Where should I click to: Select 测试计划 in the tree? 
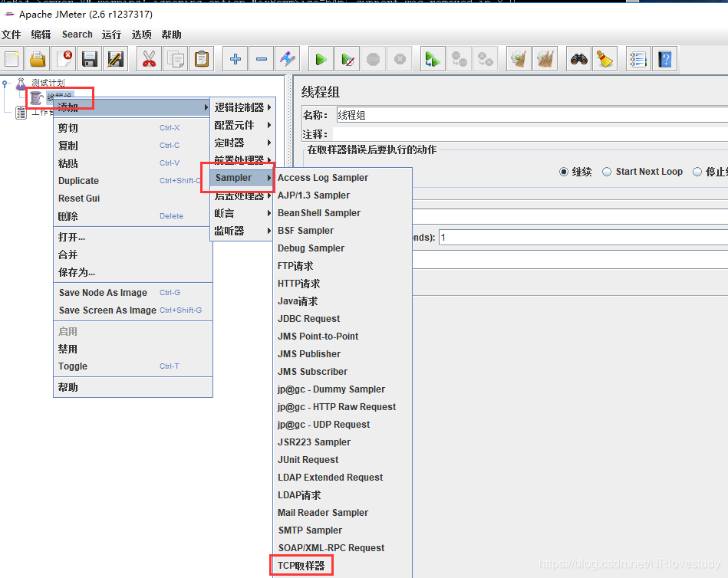(x=48, y=83)
